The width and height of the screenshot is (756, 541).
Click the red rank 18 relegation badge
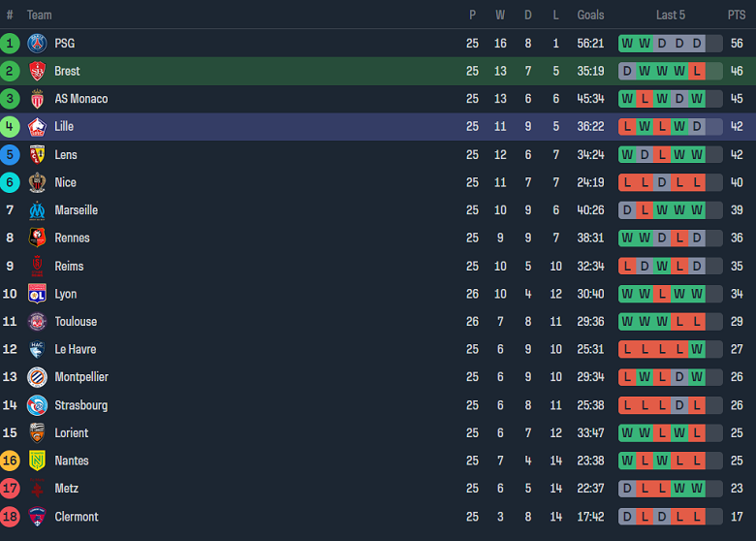click(10, 517)
